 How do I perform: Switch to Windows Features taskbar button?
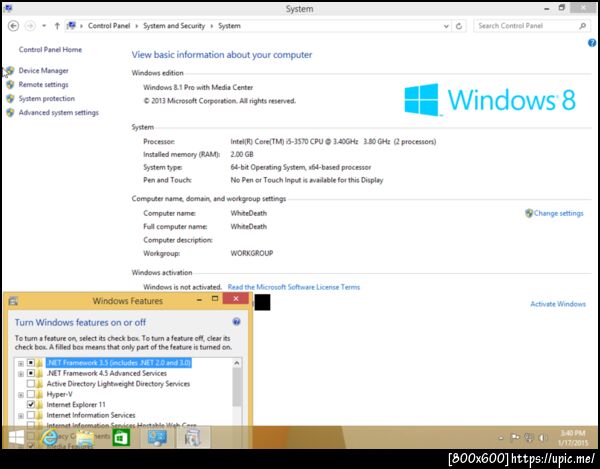(192, 438)
